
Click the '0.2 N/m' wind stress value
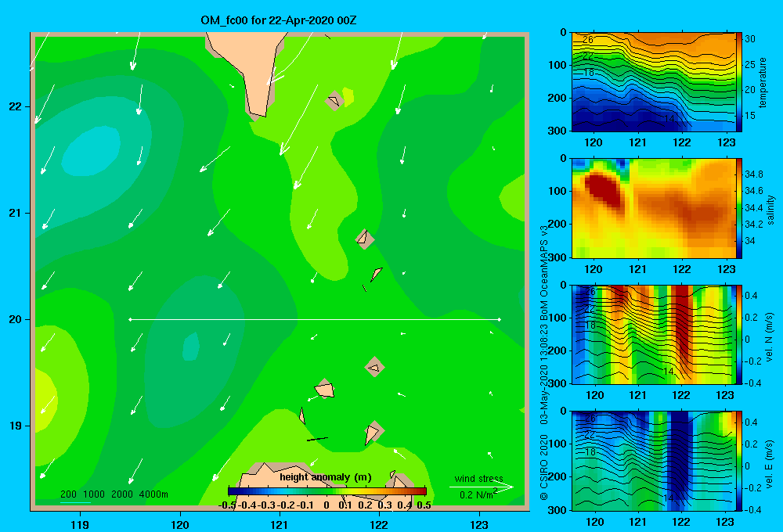coord(478,494)
